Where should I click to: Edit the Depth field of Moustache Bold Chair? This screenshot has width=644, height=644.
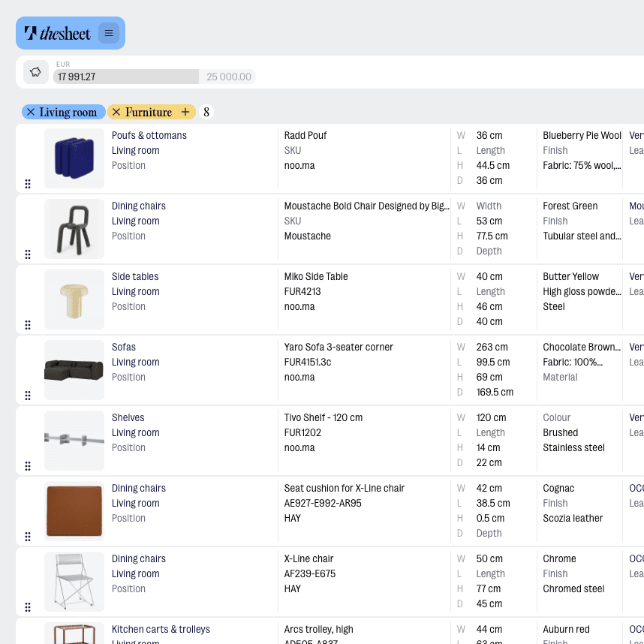click(x=489, y=251)
